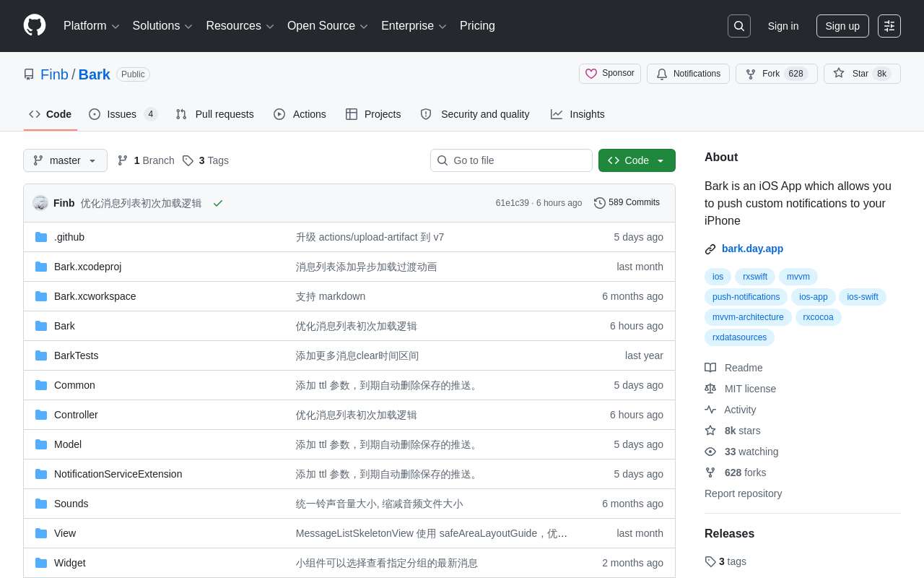The height and width of the screenshot is (578, 924).
Task: Click the Widget folder icon
Action: [41, 563]
